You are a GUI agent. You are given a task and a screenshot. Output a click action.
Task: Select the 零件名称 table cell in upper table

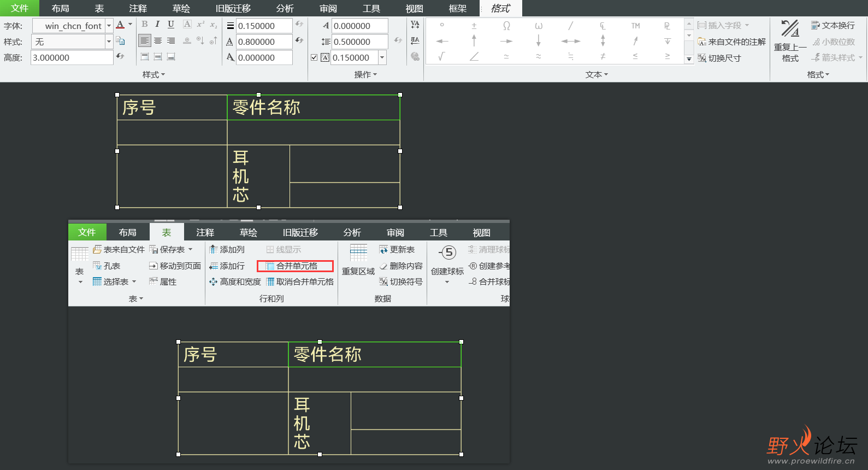314,108
